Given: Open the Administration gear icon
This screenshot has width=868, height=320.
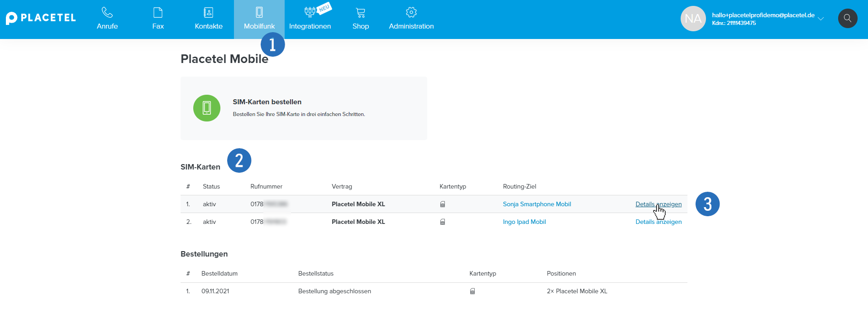Looking at the screenshot, I should point(411,12).
